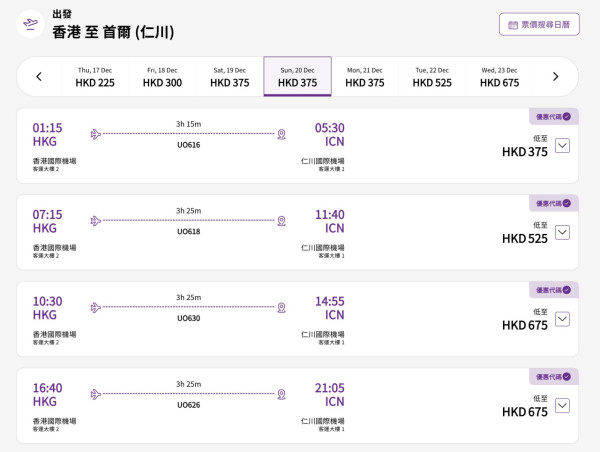
Task: Click the takeoff plane icon on UO626 row
Action: 96,394
